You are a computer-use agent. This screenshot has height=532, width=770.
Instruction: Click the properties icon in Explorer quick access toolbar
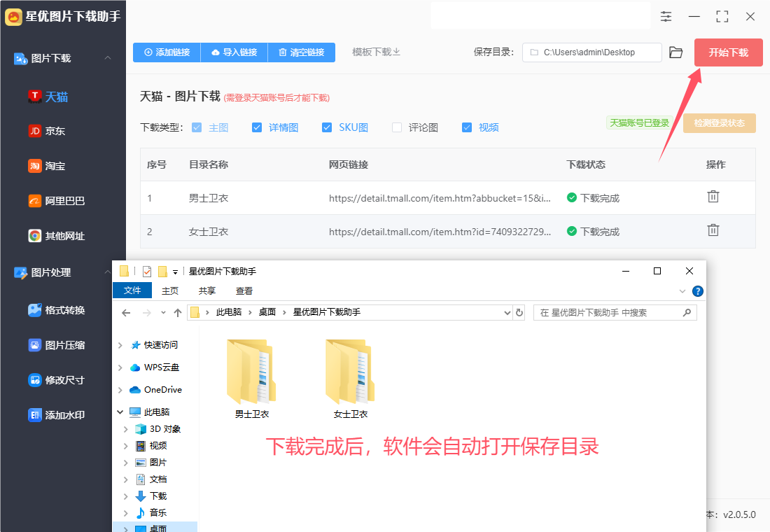[x=147, y=271]
